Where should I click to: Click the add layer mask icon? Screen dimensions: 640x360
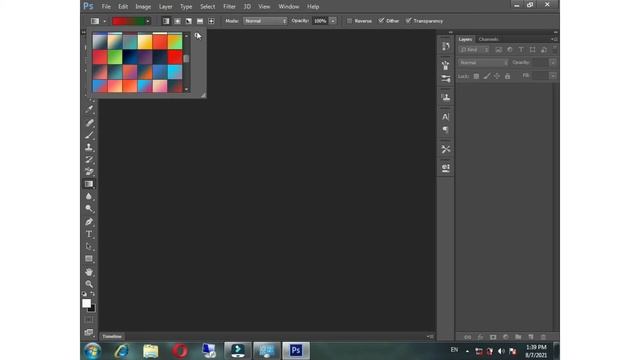(x=493, y=337)
